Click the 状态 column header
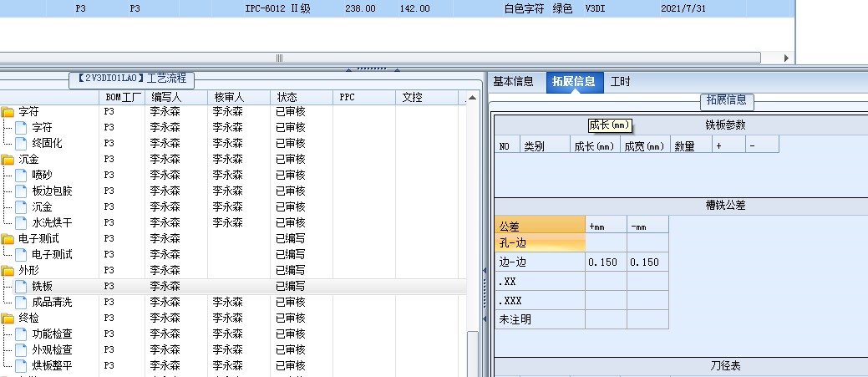868x377 pixels. (302, 98)
